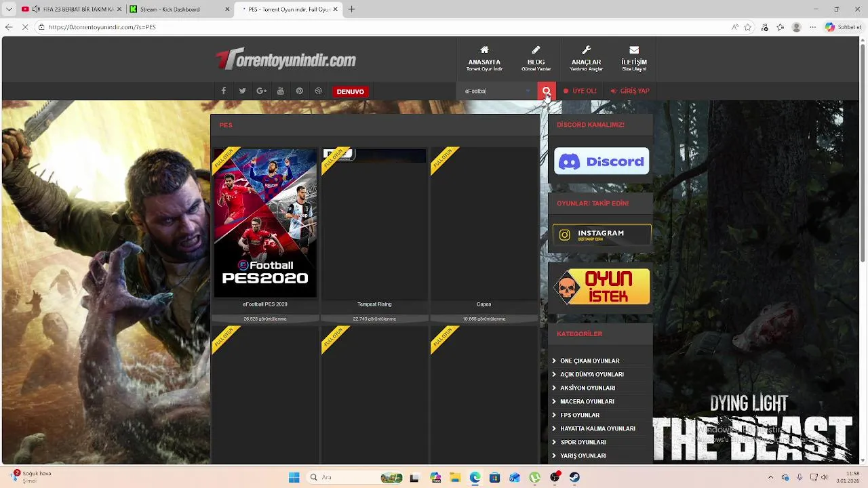Open the ARAÇLAR tools menu
The image size is (868, 488).
click(x=586, y=59)
